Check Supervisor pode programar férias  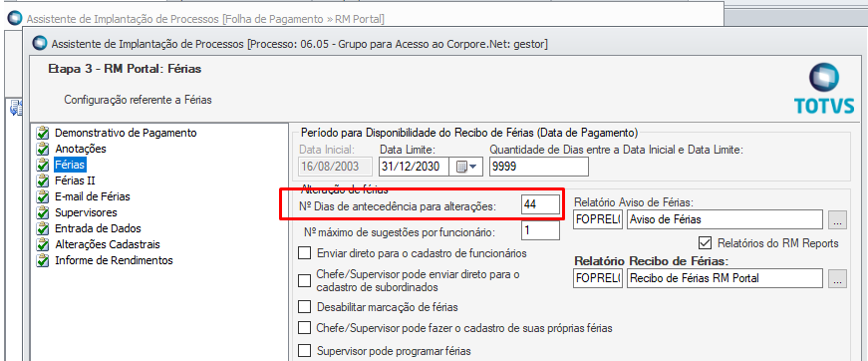[305, 350]
